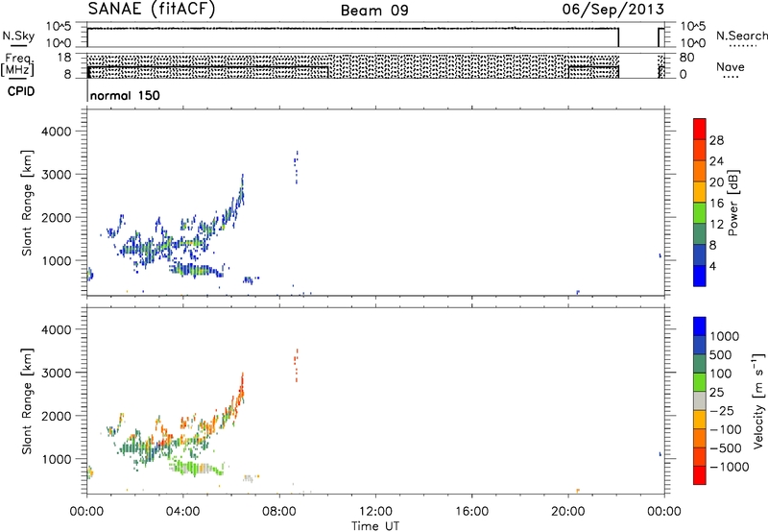Click the orange velocity streak near 08:40 UT
Image resolution: width=768 pixels, height=532 pixels.
pyautogui.click(x=296, y=366)
